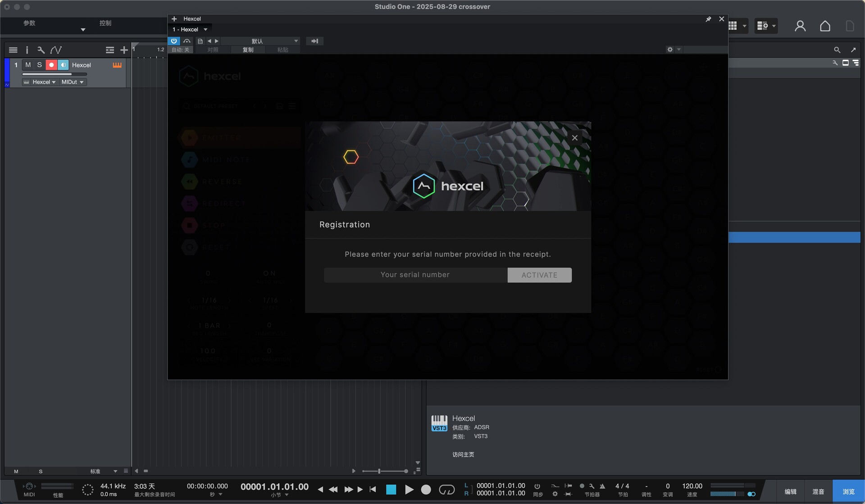Click the 120.00 tempo value
The width and height of the screenshot is (865, 504).
pos(692,486)
